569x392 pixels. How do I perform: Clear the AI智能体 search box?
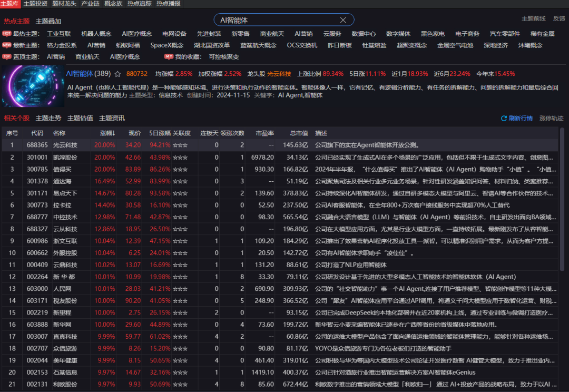click(x=343, y=20)
